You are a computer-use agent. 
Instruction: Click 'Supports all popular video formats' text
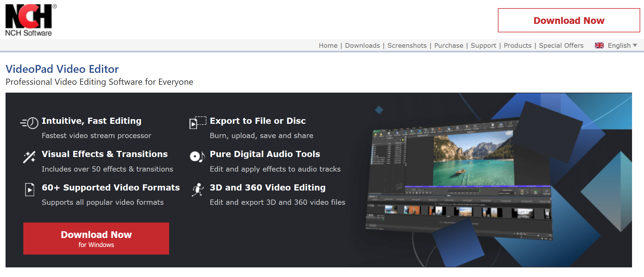[x=103, y=202]
